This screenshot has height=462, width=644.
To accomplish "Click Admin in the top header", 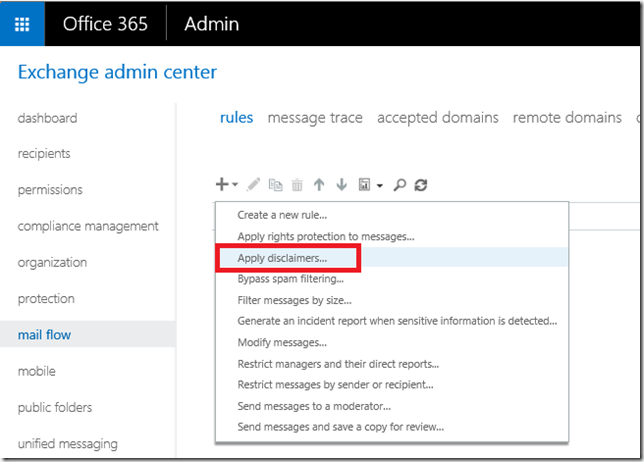I will (x=211, y=23).
